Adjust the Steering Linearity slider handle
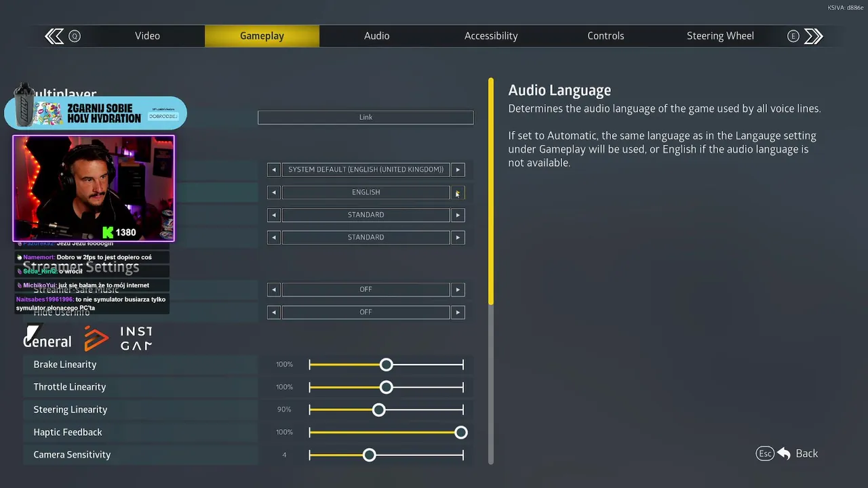This screenshot has width=868, height=488. [x=378, y=409]
